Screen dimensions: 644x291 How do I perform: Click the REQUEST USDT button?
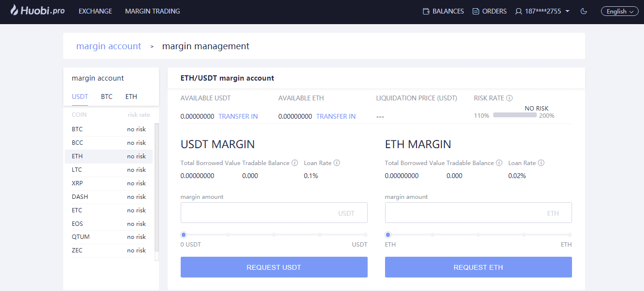(x=273, y=267)
